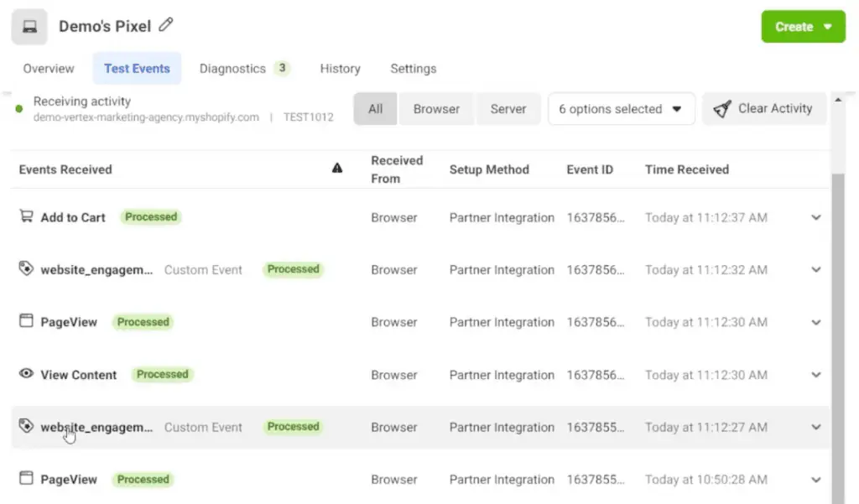Click the pixel laptop icon at top left
The width and height of the screenshot is (859, 504).
pyautogui.click(x=29, y=27)
